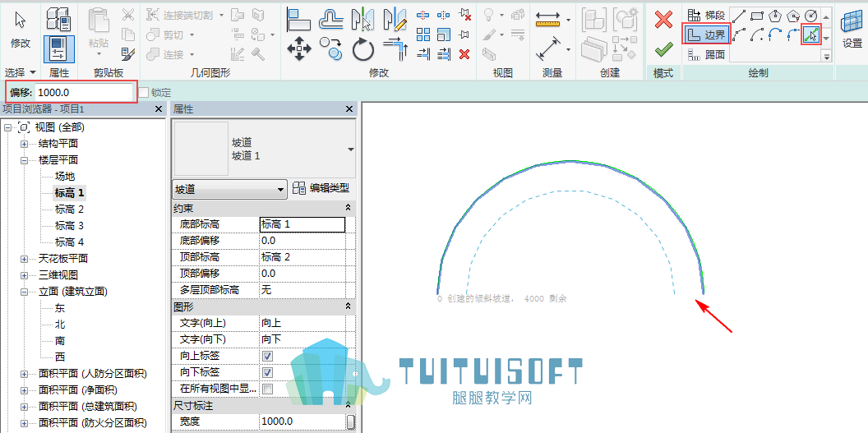This screenshot has height=433, width=868.
Task: Choose the Line draw tool
Action: pyautogui.click(x=738, y=15)
